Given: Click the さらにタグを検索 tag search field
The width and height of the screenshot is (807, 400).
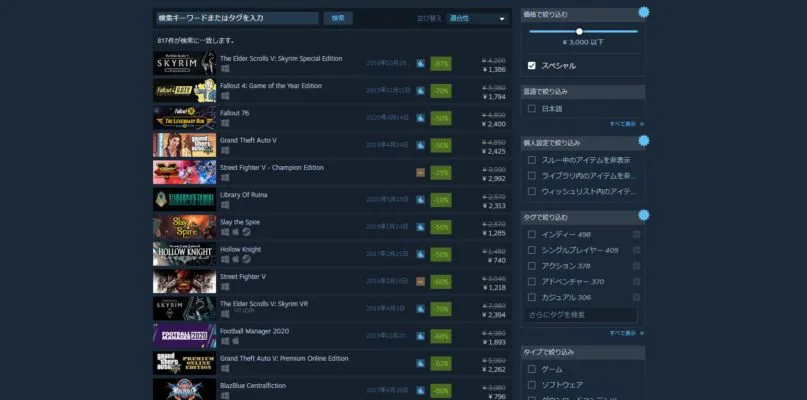Looking at the screenshot, I should coord(581,315).
